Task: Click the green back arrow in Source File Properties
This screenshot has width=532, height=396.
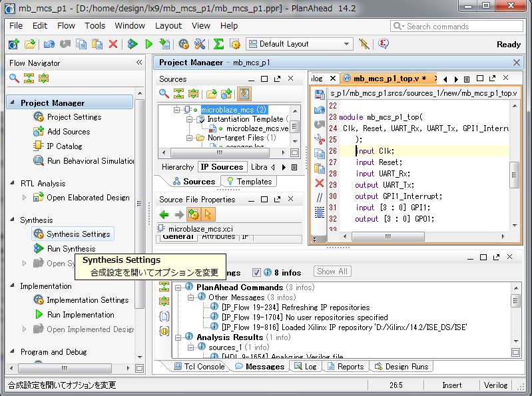Action: [x=164, y=214]
